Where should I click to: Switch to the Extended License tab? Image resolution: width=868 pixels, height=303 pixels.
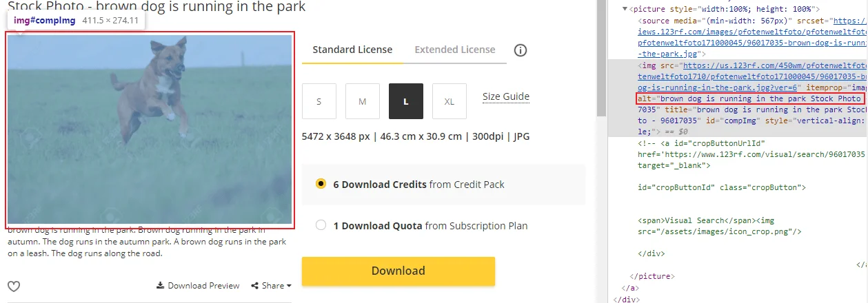455,50
